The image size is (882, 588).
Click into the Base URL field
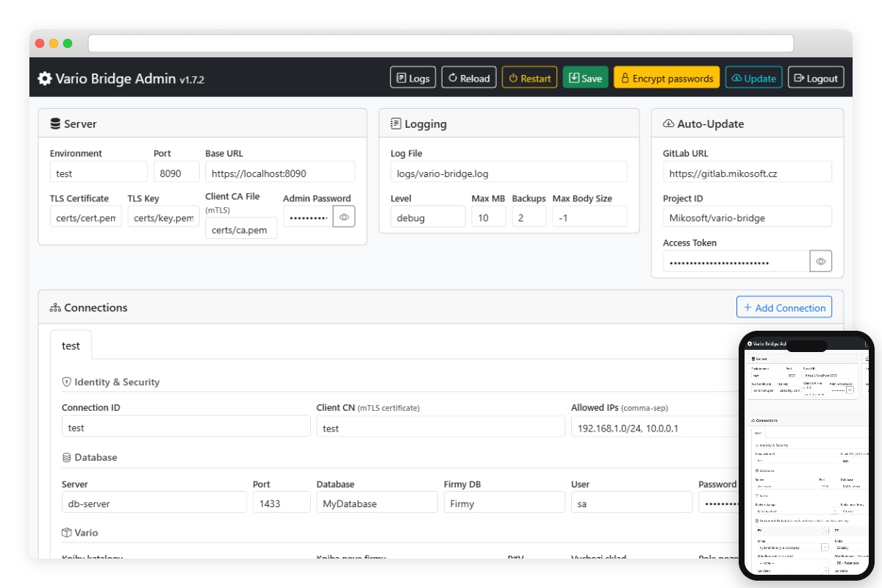(279, 173)
